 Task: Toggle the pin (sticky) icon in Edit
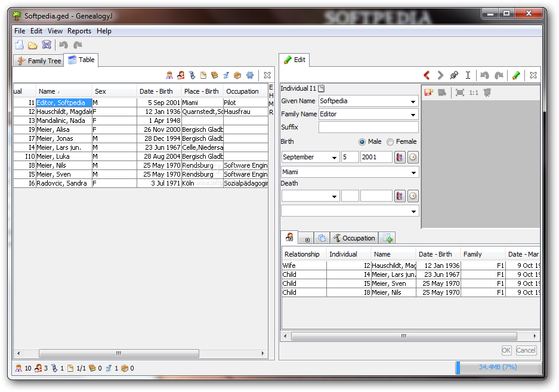tap(454, 75)
